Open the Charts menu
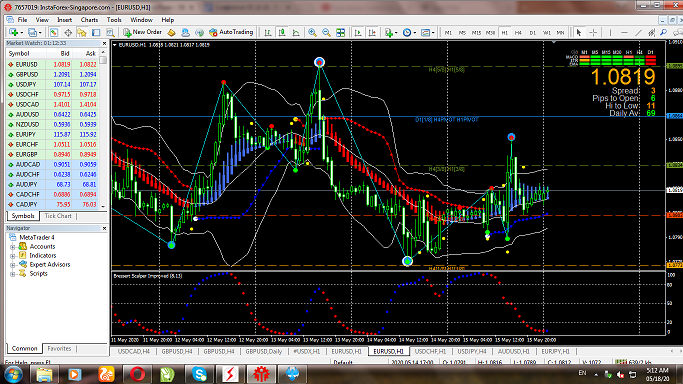The image size is (683, 384). tap(89, 20)
